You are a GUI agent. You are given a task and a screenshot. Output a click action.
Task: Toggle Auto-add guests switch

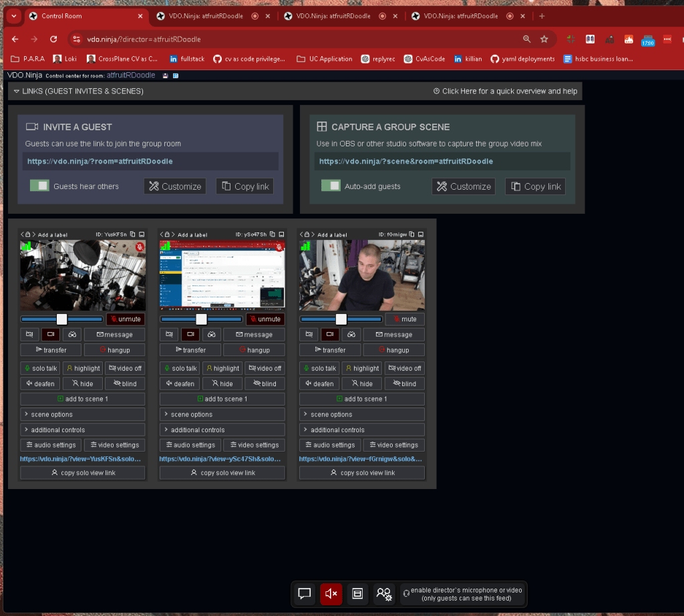click(x=331, y=186)
